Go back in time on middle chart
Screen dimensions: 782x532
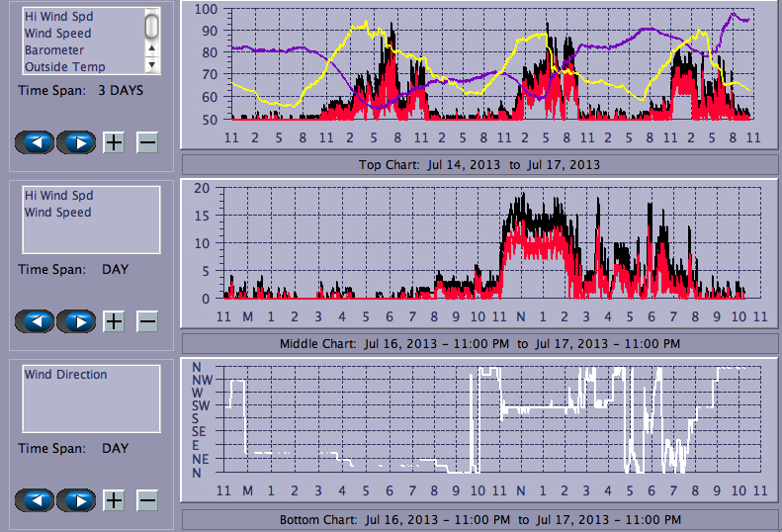coord(36,321)
